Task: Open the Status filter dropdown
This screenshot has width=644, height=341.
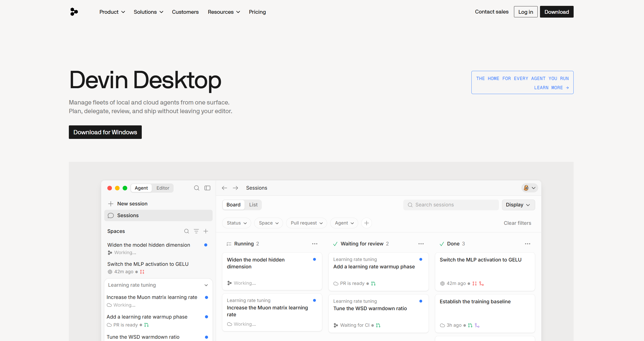Action: 237,223
